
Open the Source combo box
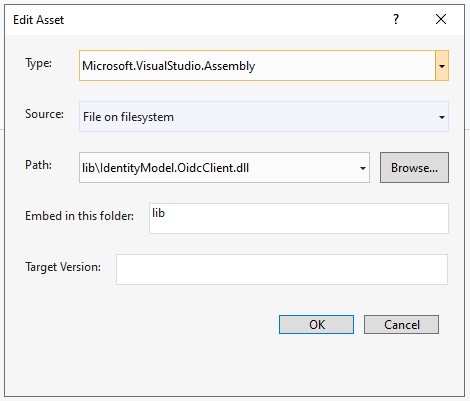coord(264,117)
